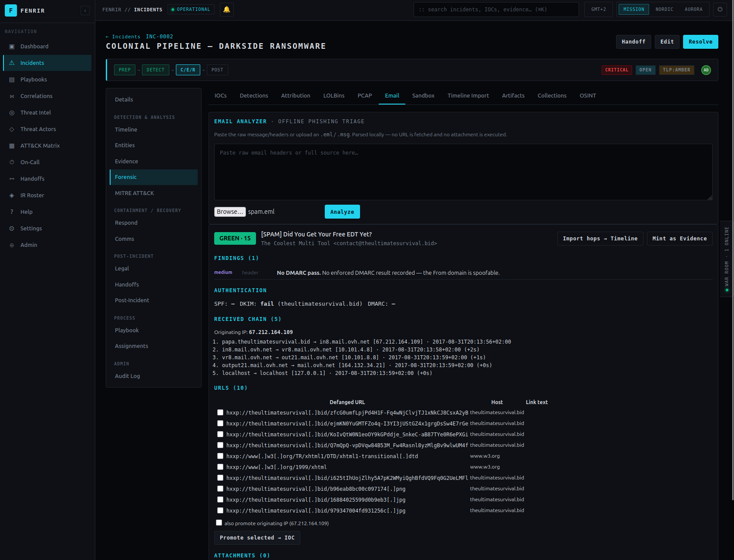Open the Evidence section
This screenshot has width=734, height=560.
154,162
